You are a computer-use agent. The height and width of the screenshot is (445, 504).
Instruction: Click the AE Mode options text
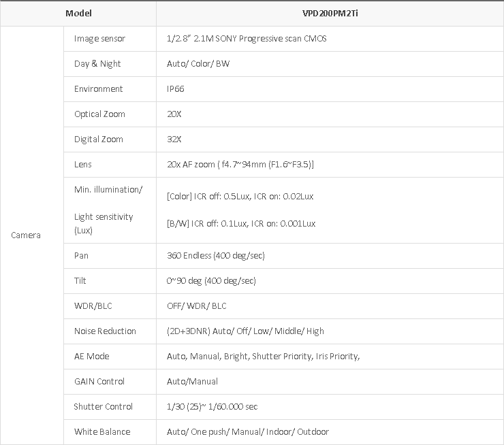pos(263,357)
